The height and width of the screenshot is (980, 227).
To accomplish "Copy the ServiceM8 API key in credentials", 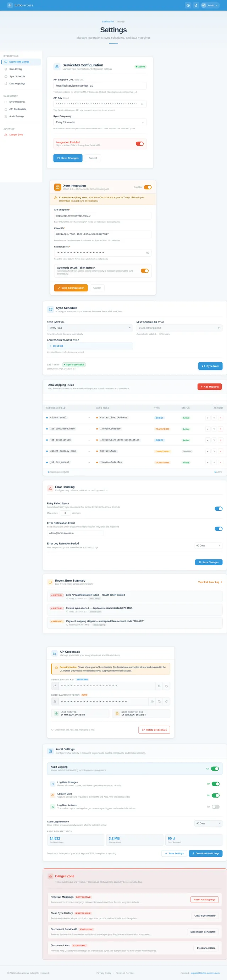I will tap(166, 686).
